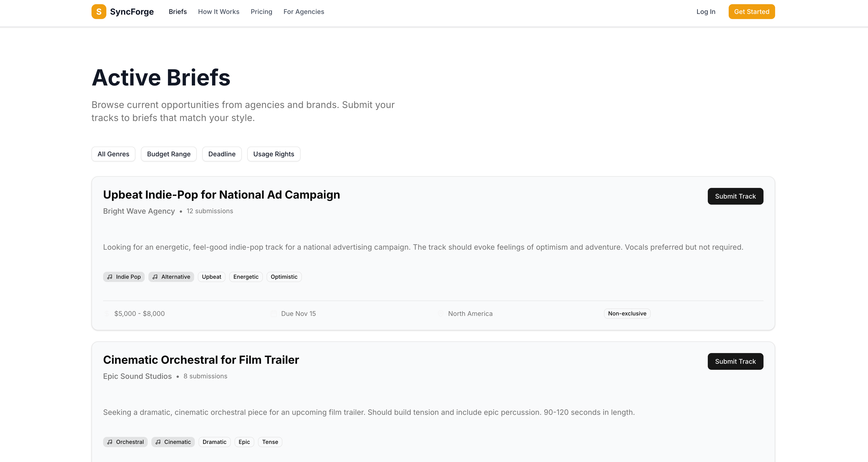This screenshot has height=462, width=868.
Task: Open the For Agencies section
Action: click(x=303, y=11)
